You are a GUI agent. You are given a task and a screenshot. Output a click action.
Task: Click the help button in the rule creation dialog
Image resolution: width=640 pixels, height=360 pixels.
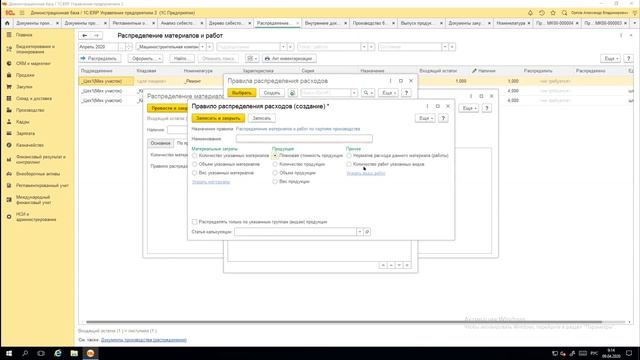(x=443, y=118)
